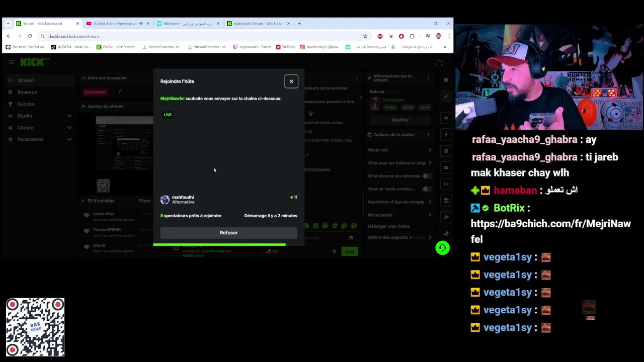Open the Chrome three-dot menu
The image size is (644, 362).
[x=449, y=36]
